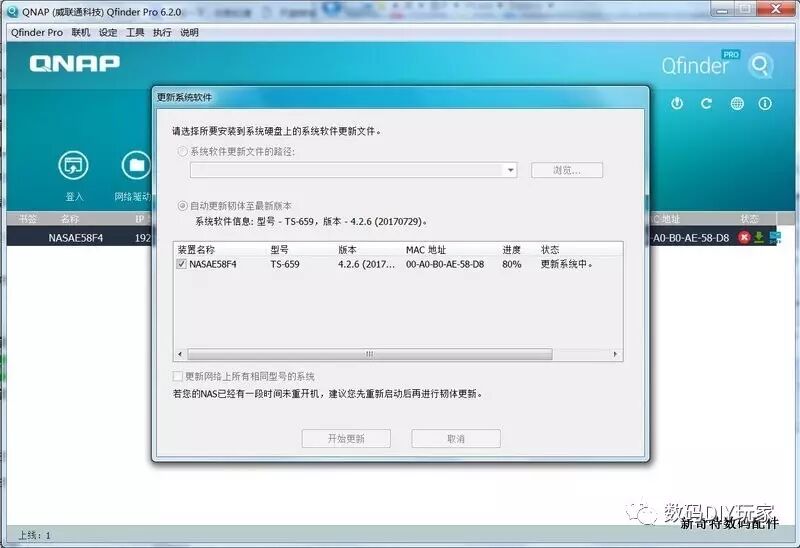Toggle NASAE58F4 device checkbox
Viewport: 800px width, 548px height.
(181, 264)
